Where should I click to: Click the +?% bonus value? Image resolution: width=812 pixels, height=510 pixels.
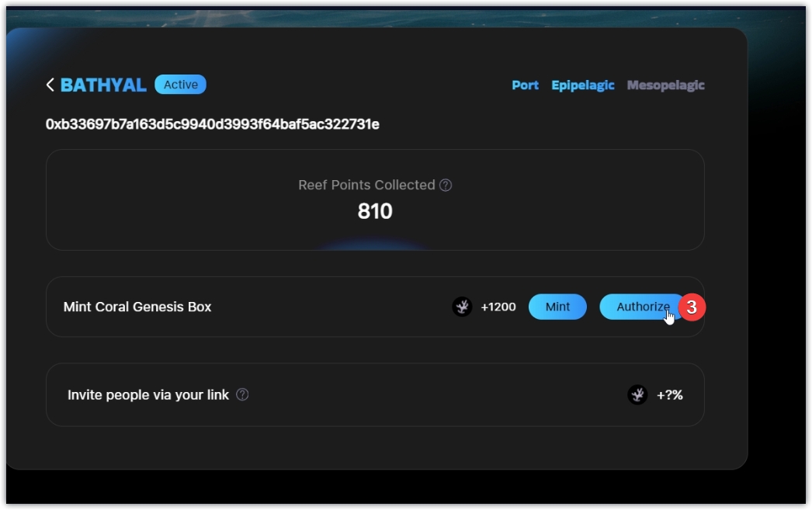[x=670, y=395]
